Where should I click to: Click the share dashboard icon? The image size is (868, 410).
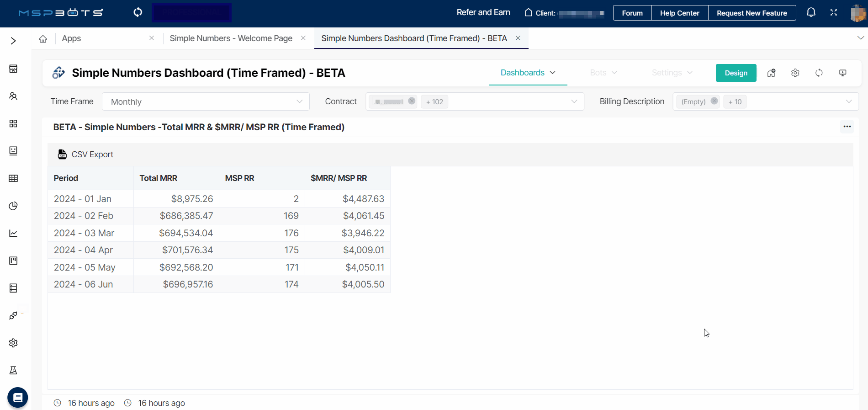coord(771,73)
